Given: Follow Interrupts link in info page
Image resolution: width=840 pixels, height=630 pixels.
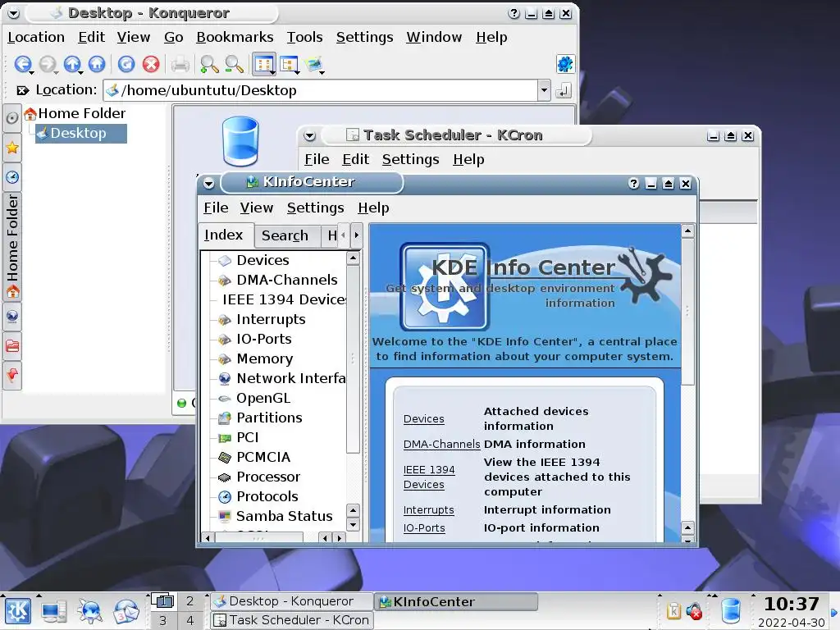Looking at the screenshot, I should point(428,510).
